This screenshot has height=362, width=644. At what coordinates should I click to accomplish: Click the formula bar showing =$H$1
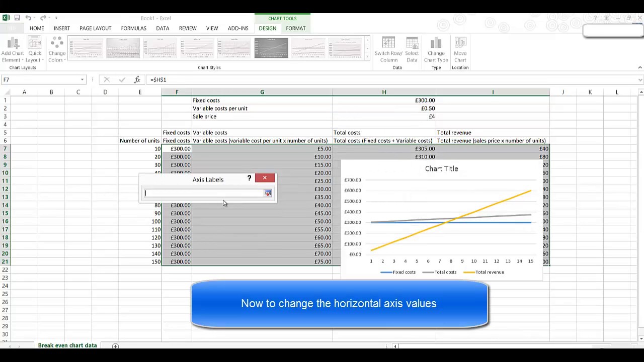(x=392, y=79)
